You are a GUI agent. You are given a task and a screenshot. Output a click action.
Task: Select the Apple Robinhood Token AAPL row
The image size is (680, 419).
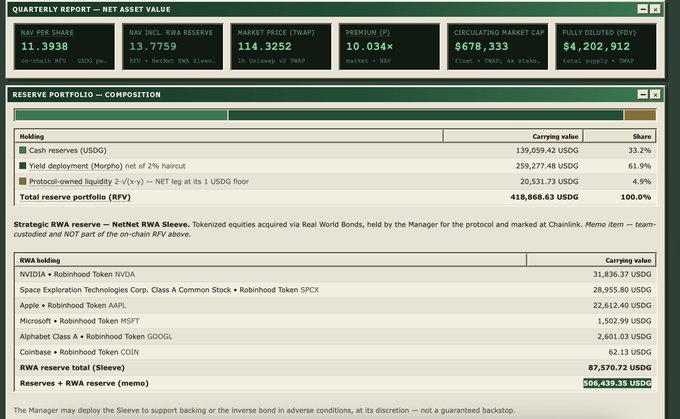[x=335, y=305]
